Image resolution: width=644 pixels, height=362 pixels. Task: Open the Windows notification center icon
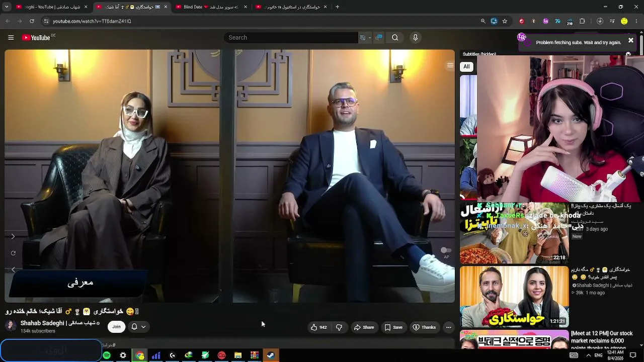(x=633, y=355)
